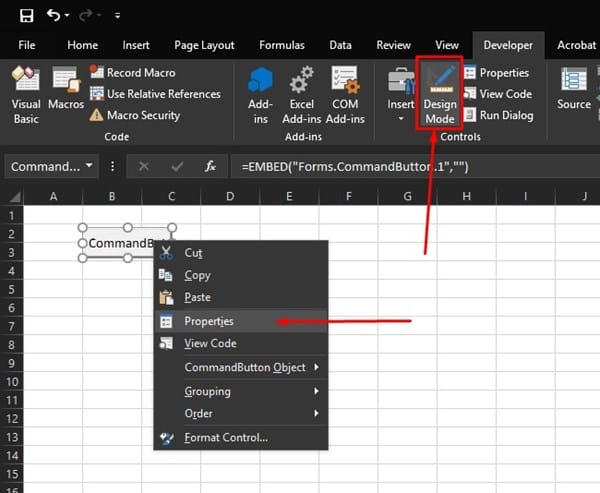Screen dimensions: 600x493
Task: Expand CommandButton Object submenu
Action: pos(244,367)
